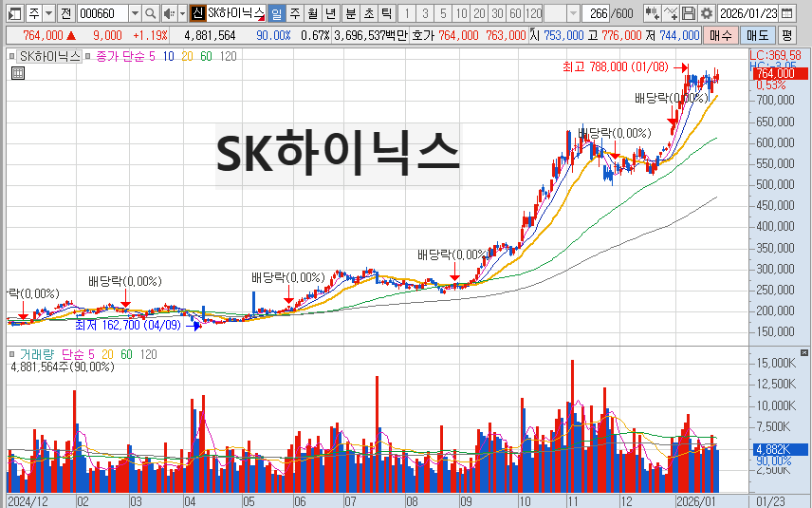The image size is (812, 508).
Task: Click the 호가 quote label
Action: click(x=423, y=35)
